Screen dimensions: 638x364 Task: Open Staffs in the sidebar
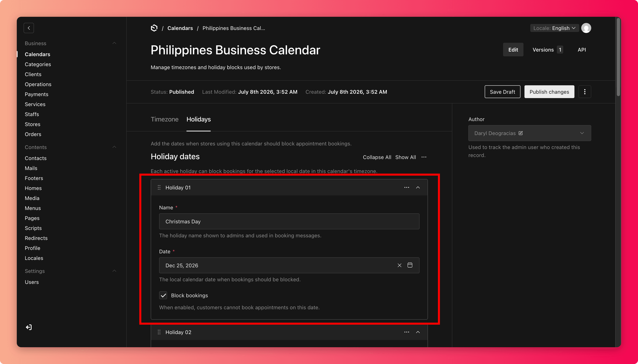pyautogui.click(x=32, y=114)
